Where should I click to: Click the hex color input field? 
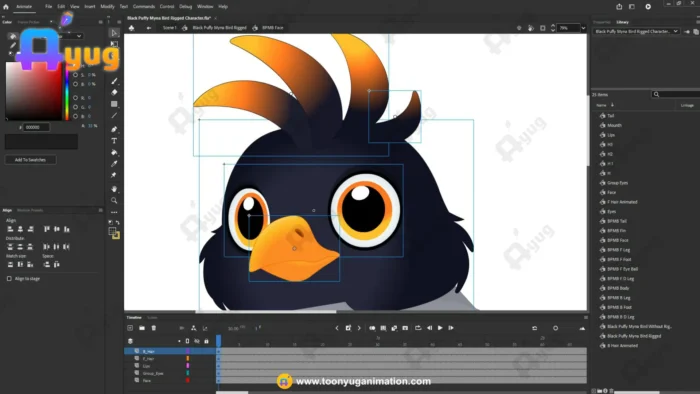(36, 128)
